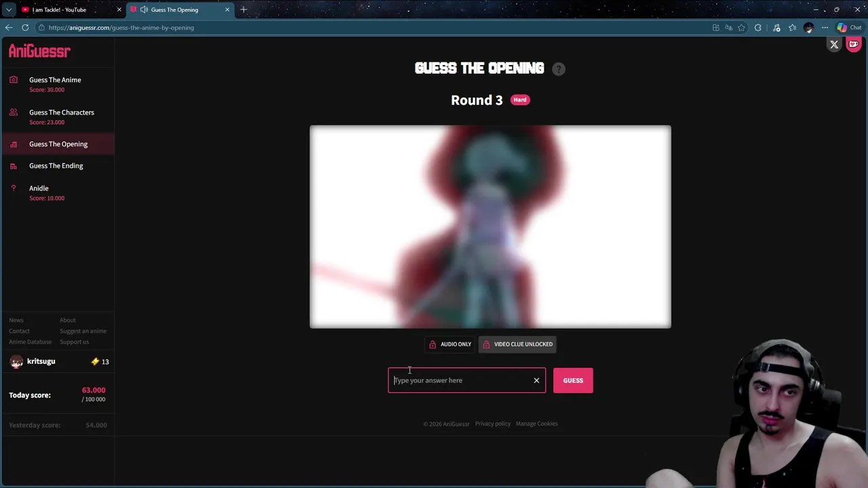The image size is (868, 488).
Task: Open the tab actions dropdown menu
Action: coord(8,9)
